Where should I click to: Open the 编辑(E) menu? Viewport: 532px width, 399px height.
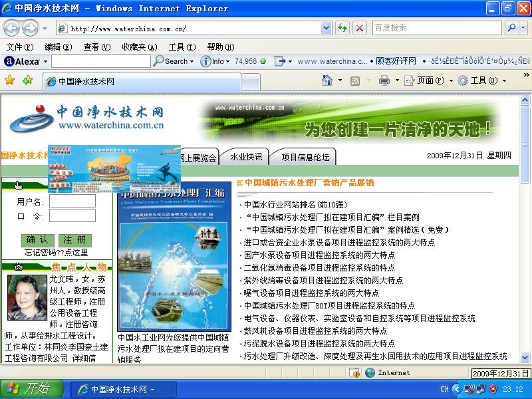59,47
